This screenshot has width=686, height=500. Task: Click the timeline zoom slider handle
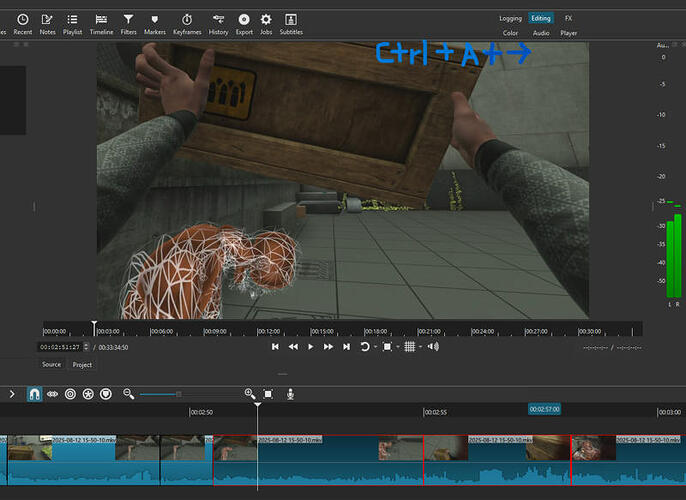(179, 394)
